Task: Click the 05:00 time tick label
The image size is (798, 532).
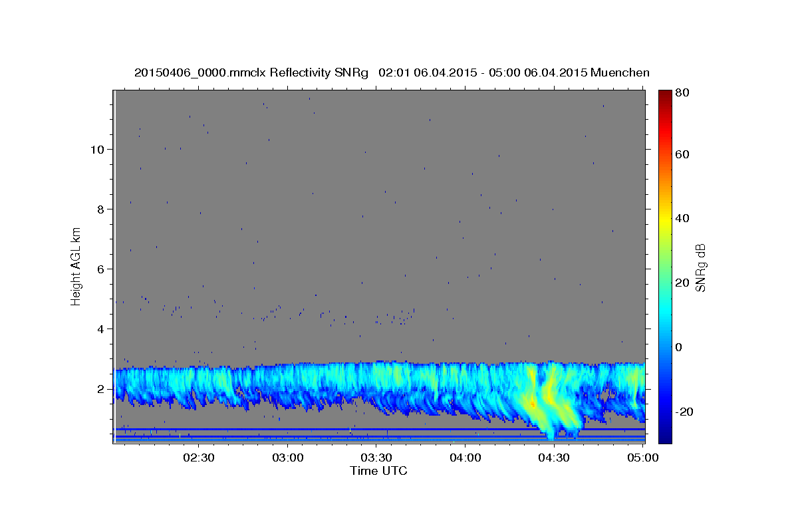Action: [642, 458]
